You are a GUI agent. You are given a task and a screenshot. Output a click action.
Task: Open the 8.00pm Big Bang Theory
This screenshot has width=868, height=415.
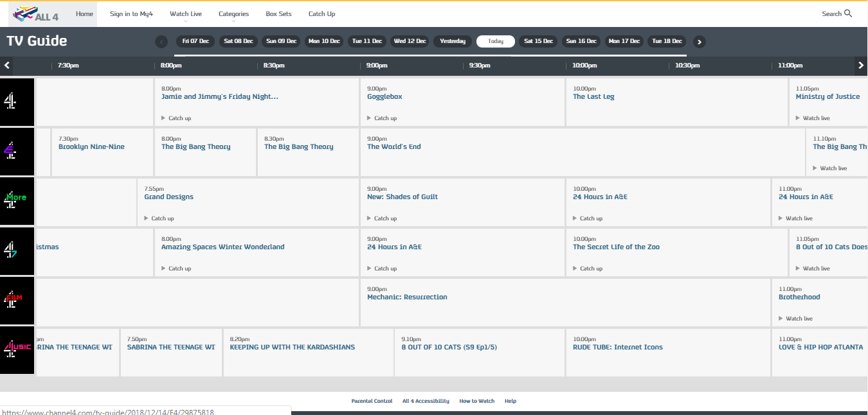195,147
